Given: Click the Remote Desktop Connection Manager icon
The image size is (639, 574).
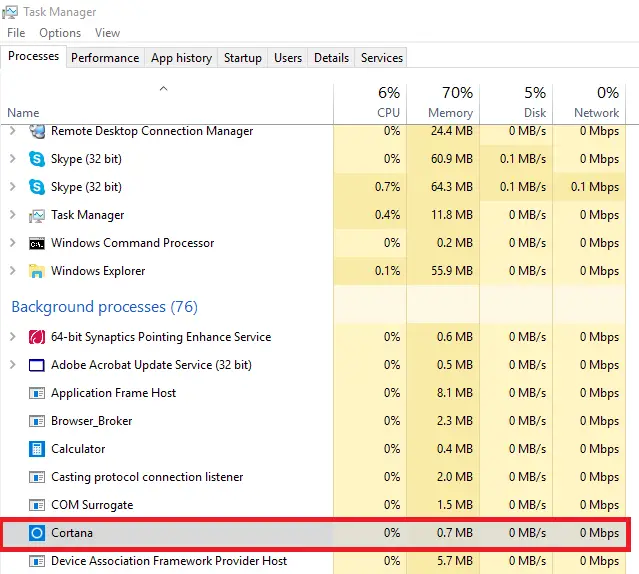Looking at the screenshot, I should pyautogui.click(x=37, y=131).
